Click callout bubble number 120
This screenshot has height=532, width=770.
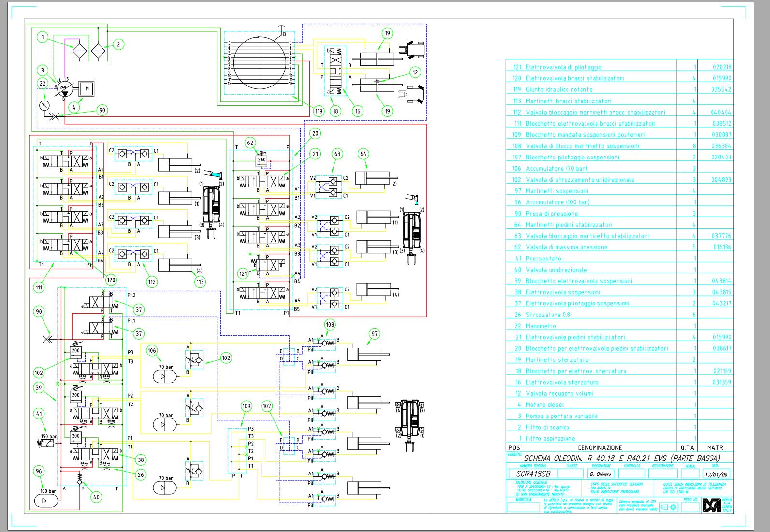pos(111,279)
